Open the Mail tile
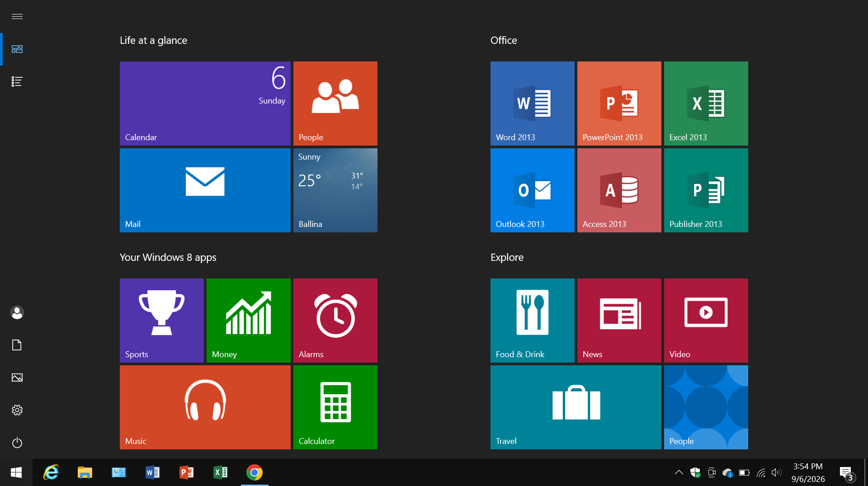The width and height of the screenshot is (868, 486). tap(205, 190)
